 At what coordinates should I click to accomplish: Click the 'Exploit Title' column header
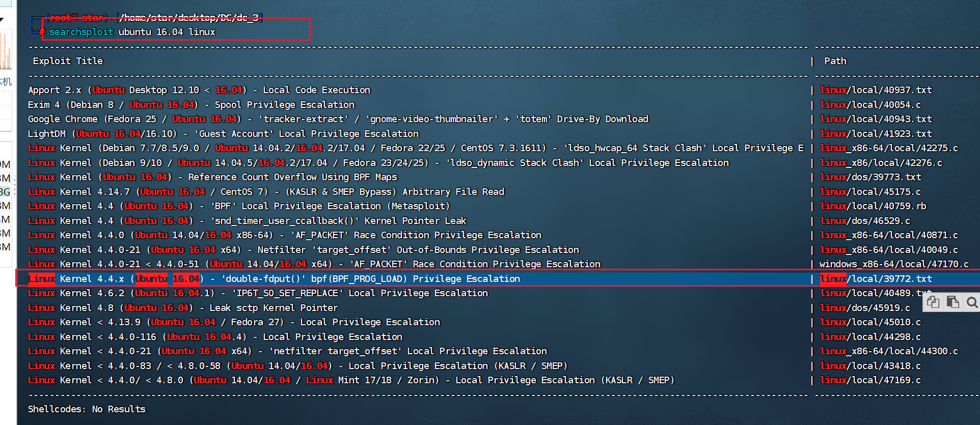(x=68, y=61)
